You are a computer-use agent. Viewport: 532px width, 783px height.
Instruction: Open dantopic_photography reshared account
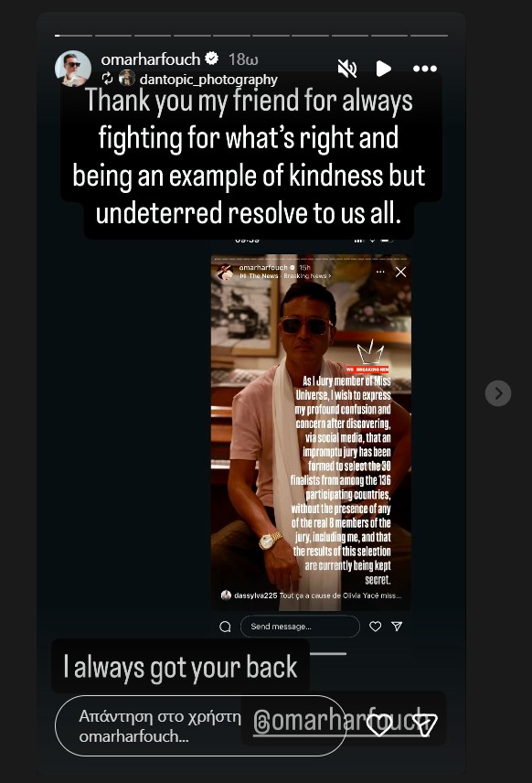(x=208, y=80)
